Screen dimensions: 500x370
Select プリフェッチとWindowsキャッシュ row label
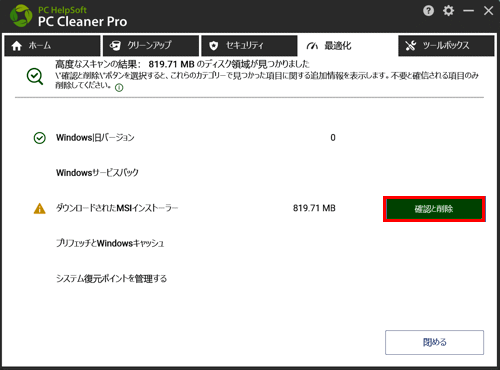coord(110,243)
